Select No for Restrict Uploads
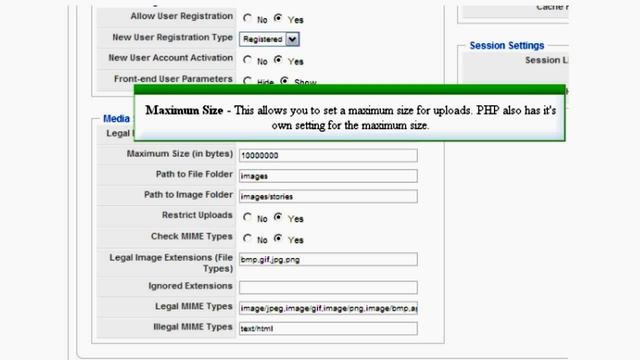Screen dimensions: 640x360 (247, 218)
